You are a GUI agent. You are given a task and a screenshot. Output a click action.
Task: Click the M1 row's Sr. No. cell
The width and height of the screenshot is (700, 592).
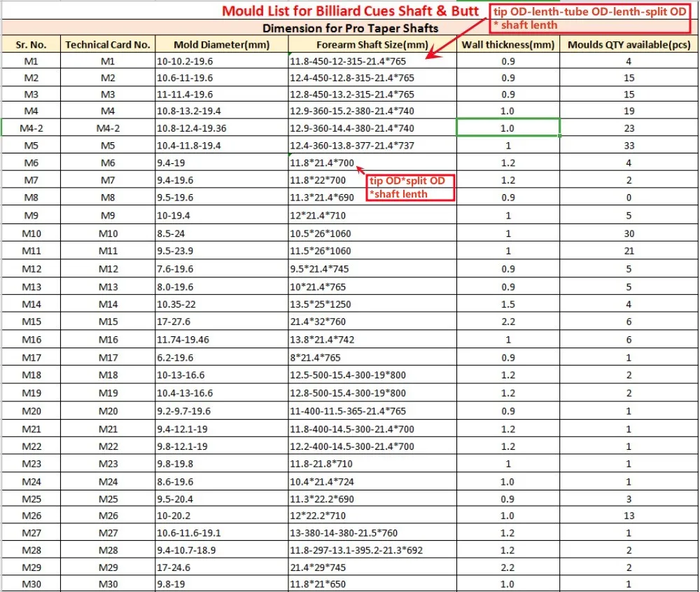click(31, 61)
